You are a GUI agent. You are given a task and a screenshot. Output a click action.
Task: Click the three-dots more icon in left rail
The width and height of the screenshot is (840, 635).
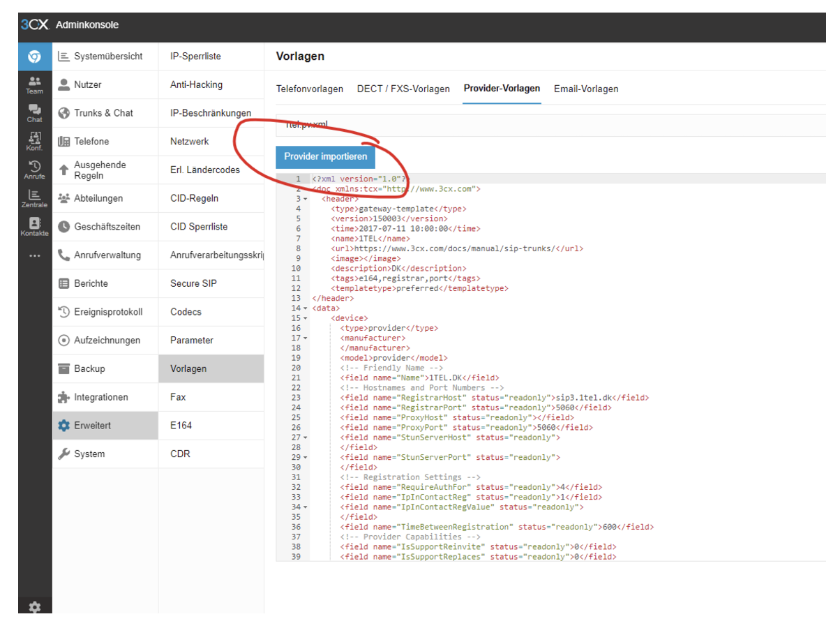[x=34, y=256]
